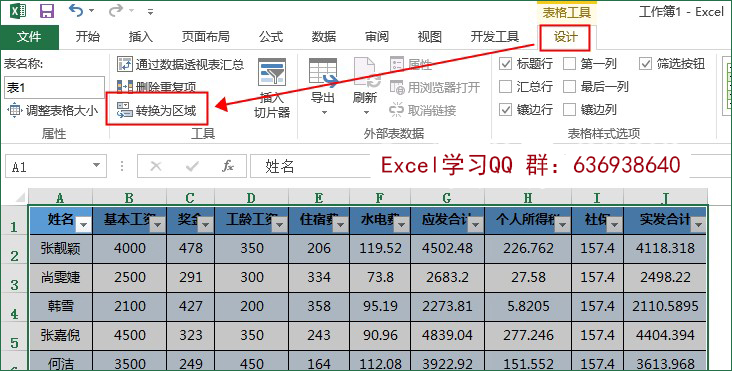Image resolution: width=732 pixels, height=371 pixels.
Task: Uncheck the 标题行 checkbox
Action: tap(506, 63)
